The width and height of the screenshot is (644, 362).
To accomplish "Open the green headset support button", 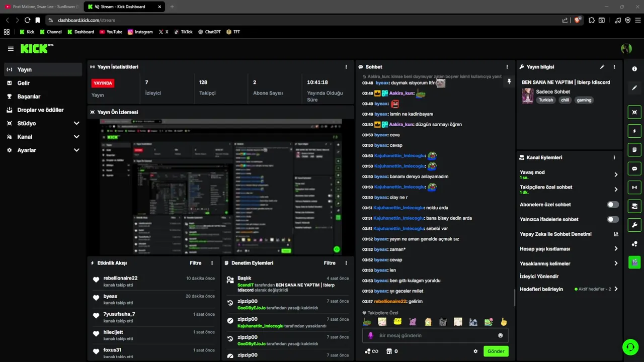I will (630, 347).
